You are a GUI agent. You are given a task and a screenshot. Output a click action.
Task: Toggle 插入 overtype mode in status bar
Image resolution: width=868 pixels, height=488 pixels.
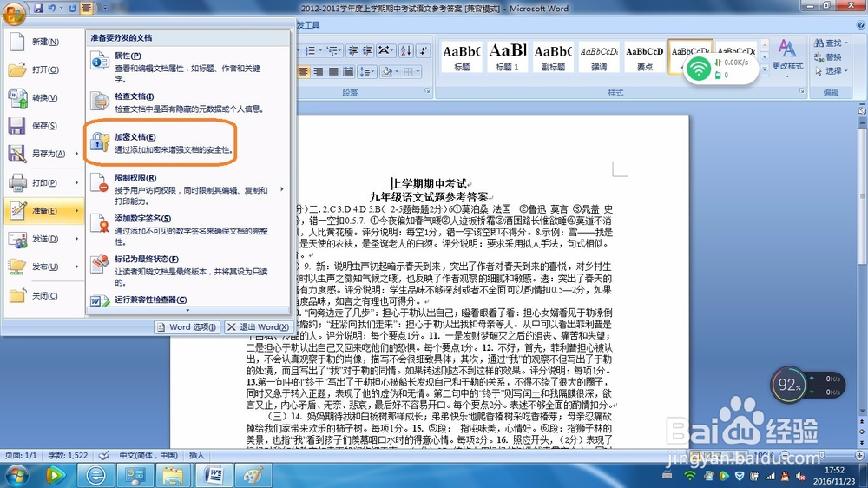click(196, 455)
